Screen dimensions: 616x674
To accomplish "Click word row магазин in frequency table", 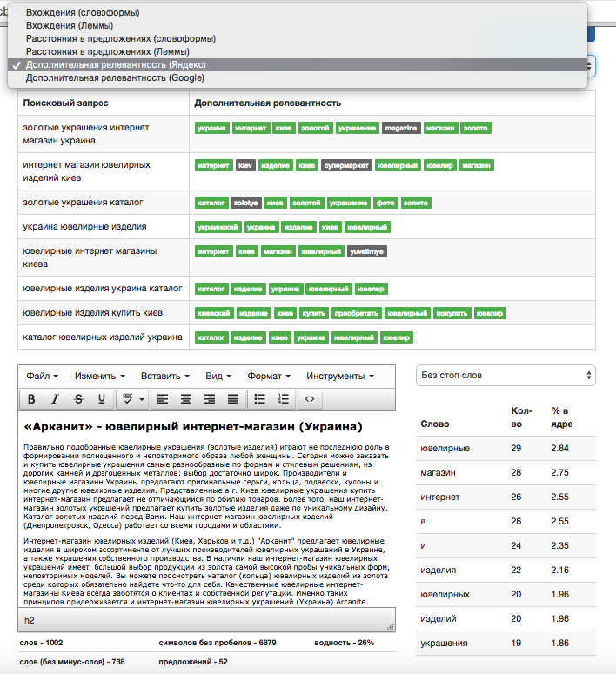I will tap(506, 472).
